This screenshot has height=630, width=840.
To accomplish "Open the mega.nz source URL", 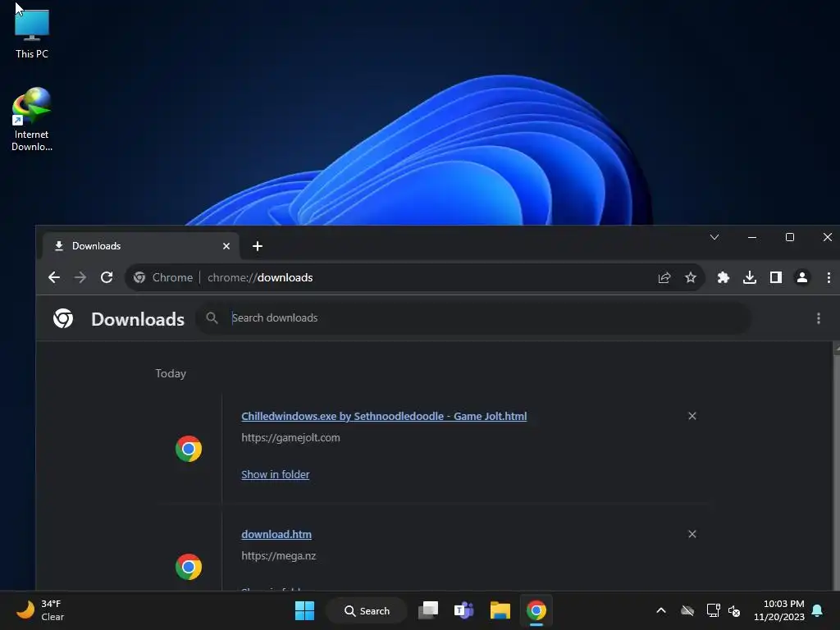I will point(279,555).
